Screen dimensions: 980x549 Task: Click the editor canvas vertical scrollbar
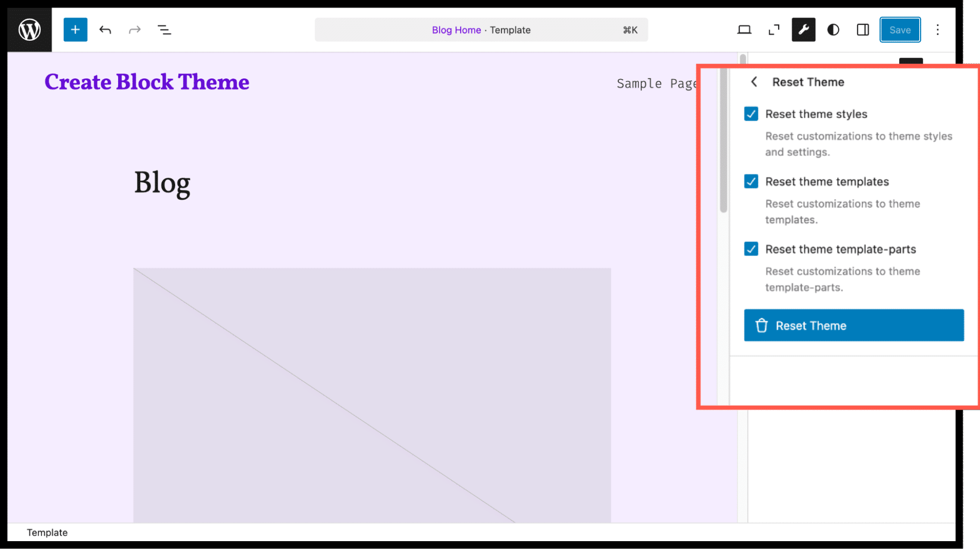pyautogui.click(x=724, y=141)
